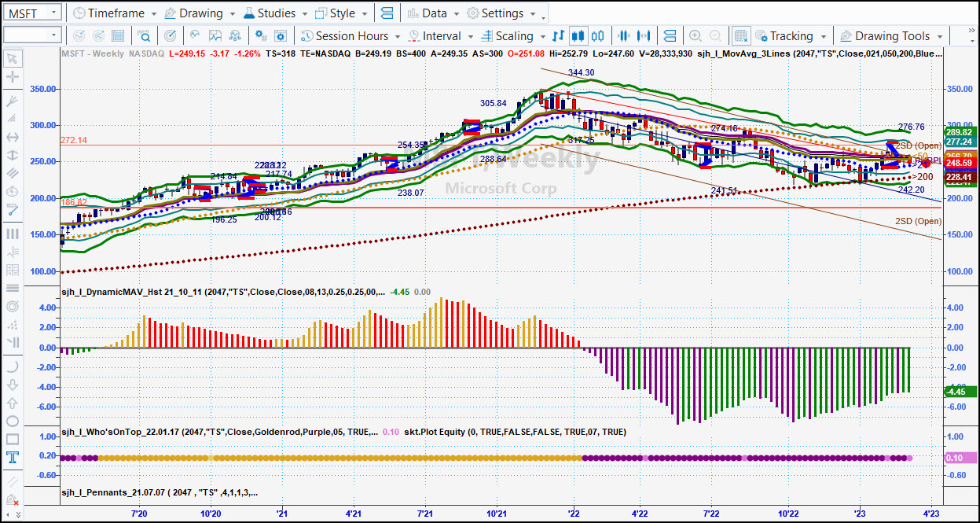This screenshot has width=980, height=523.
Task: Open the Style menu
Action: click(342, 13)
